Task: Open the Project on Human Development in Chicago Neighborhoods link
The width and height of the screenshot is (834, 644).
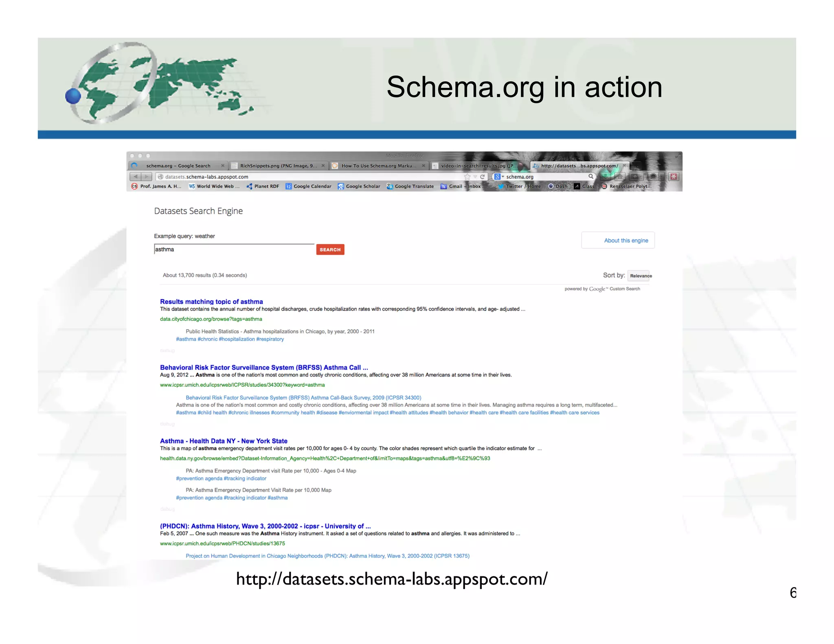Action: (x=327, y=556)
